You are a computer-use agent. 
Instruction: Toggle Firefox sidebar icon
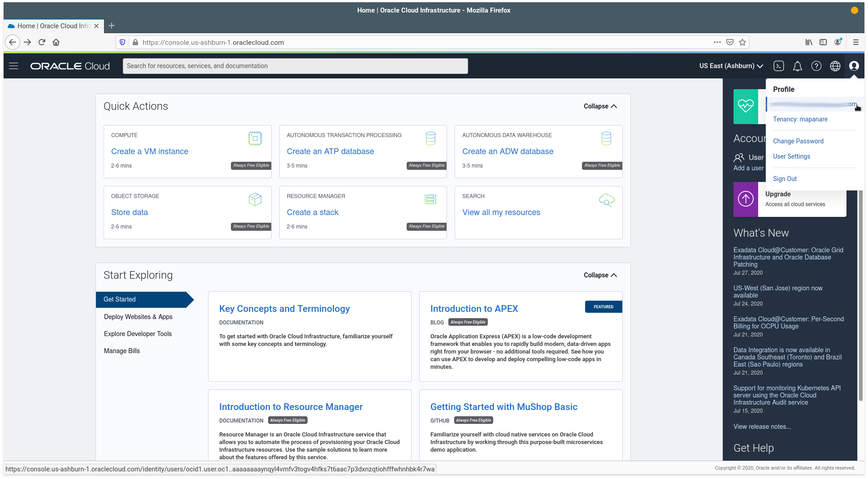[823, 42]
